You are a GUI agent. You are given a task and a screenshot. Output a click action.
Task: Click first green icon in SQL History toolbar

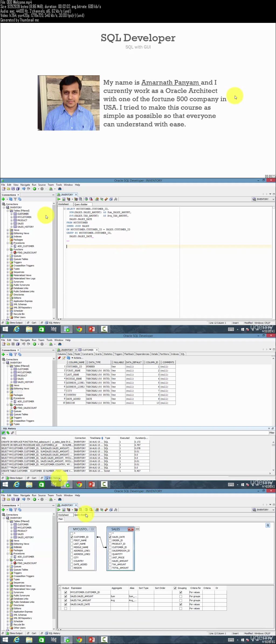point(3,433)
